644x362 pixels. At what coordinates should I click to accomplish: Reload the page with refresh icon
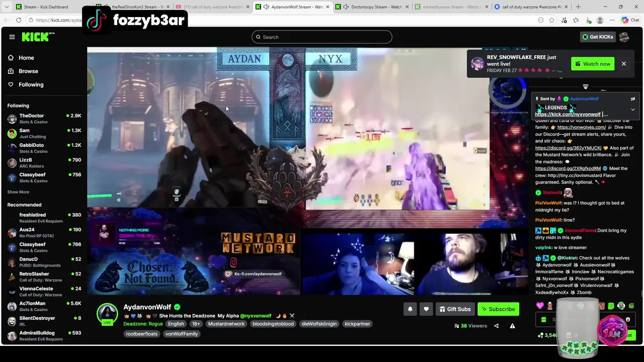19,20
